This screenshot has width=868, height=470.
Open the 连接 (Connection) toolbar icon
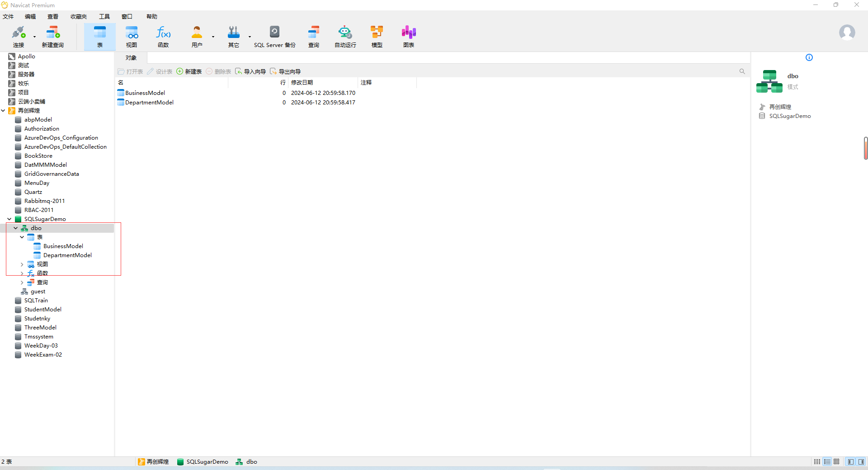click(x=19, y=36)
